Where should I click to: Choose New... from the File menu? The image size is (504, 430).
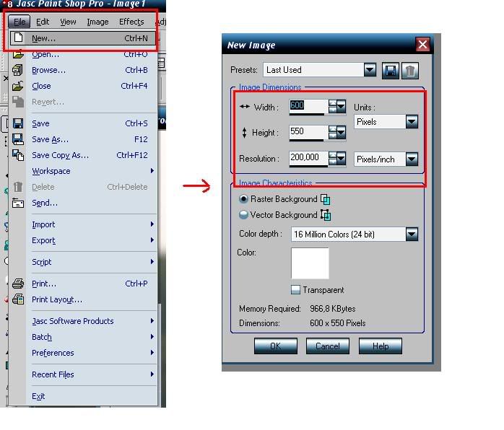[82, 38]
